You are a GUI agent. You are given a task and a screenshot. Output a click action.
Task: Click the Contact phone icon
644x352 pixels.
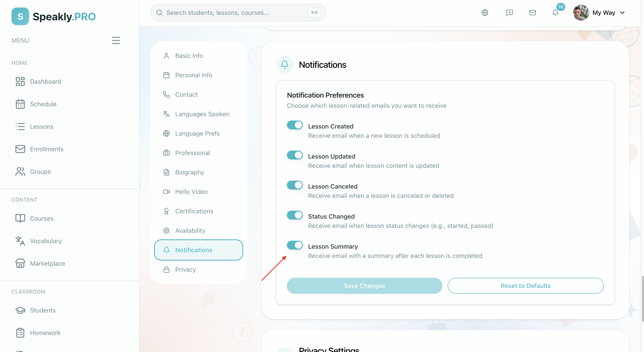(x=166, y=95)
